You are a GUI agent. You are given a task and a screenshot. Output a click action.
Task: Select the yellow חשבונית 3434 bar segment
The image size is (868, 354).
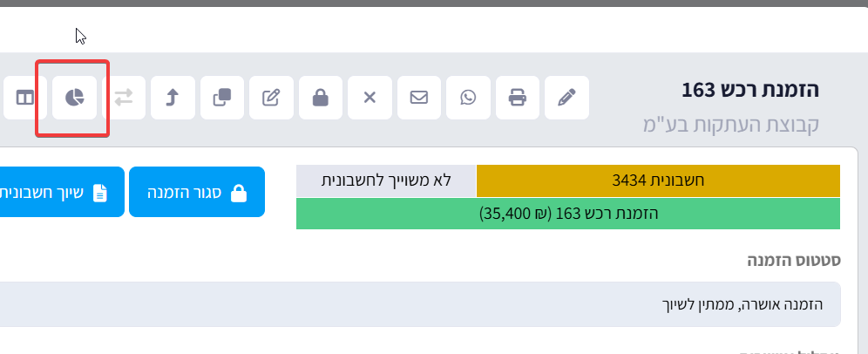tap(658, 180)
